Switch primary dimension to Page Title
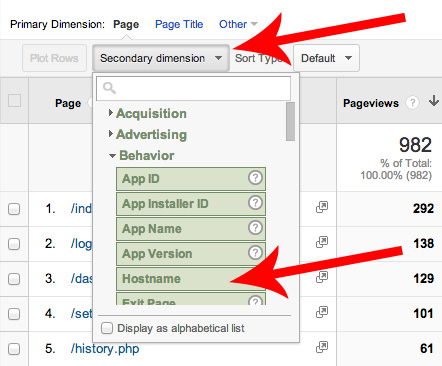Viewport: 442px width, 366px height. point(179,24)
